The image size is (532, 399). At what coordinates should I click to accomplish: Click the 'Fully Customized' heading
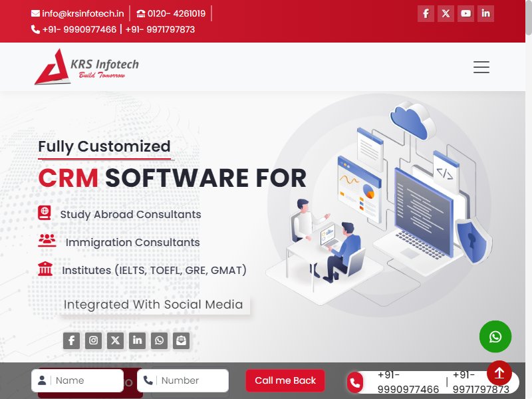104,146
